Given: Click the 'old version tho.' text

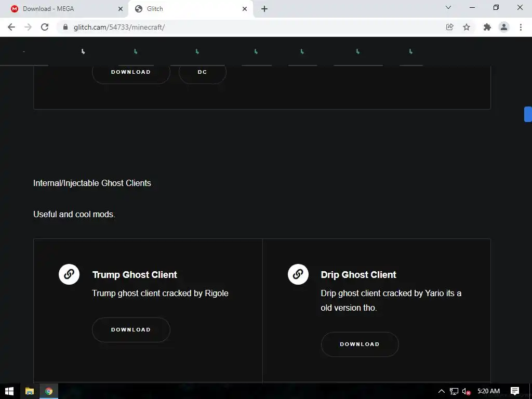Looking at the screenshot, I should pos(349,308).
